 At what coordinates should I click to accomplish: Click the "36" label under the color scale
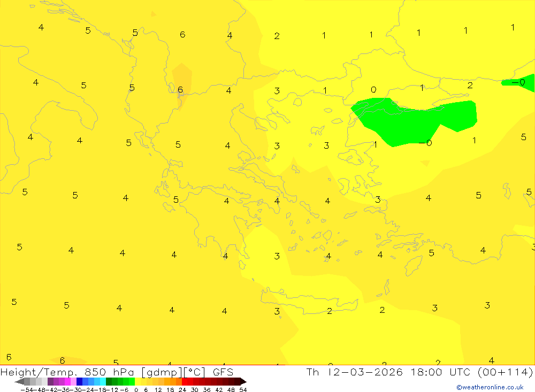tap(207, 390)
